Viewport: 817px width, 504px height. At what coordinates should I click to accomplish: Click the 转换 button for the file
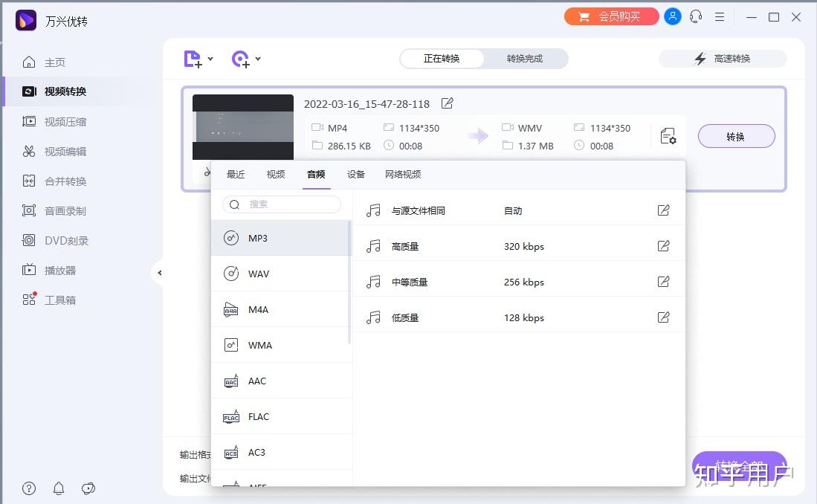[x=736, y=137]
